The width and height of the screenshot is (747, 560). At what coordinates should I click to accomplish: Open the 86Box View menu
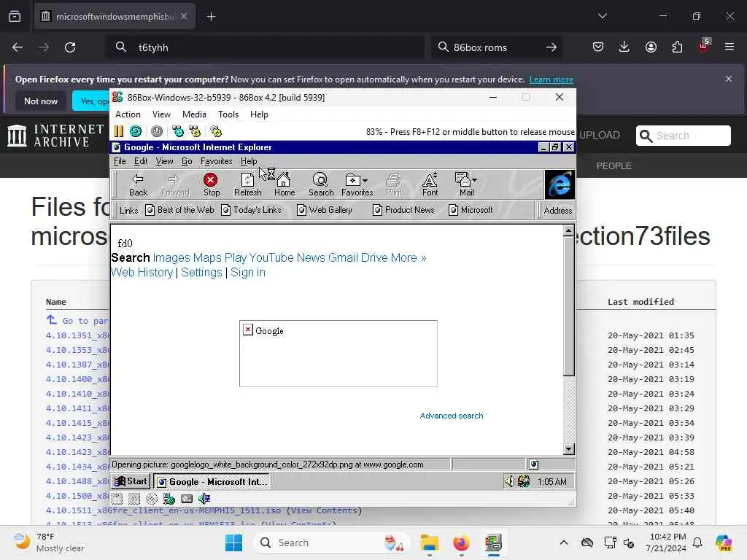point(161,114)
